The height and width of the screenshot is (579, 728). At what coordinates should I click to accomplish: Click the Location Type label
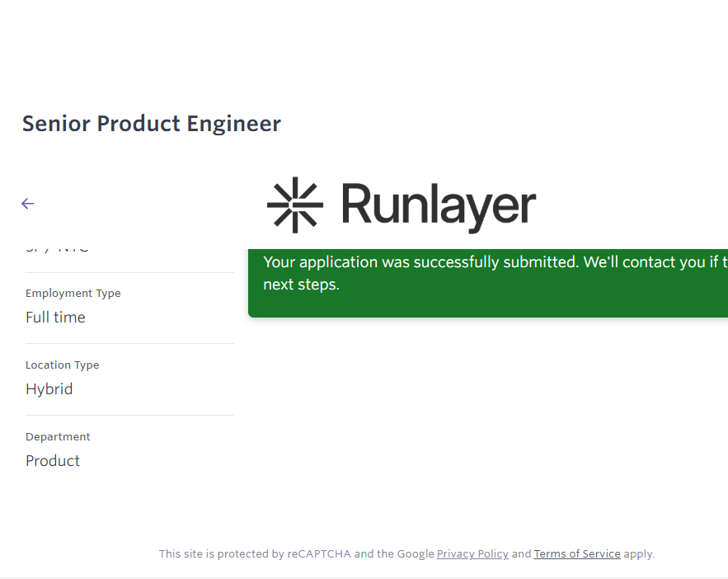point(62,365)
